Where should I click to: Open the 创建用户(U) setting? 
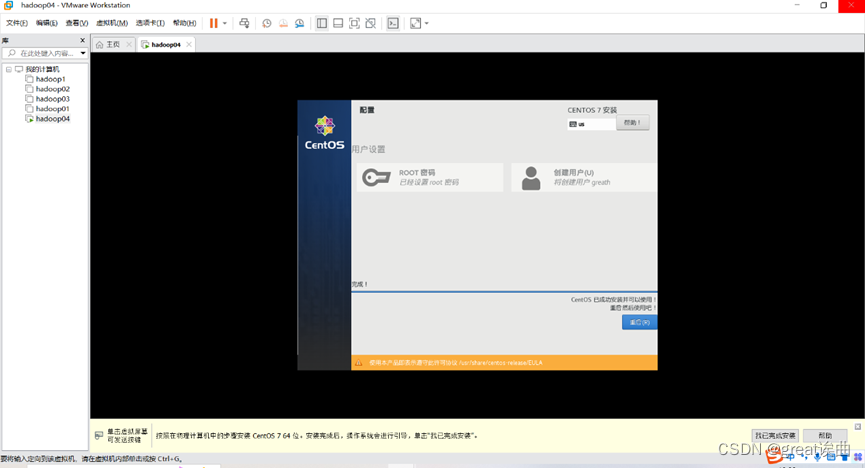tap(584, 177)
